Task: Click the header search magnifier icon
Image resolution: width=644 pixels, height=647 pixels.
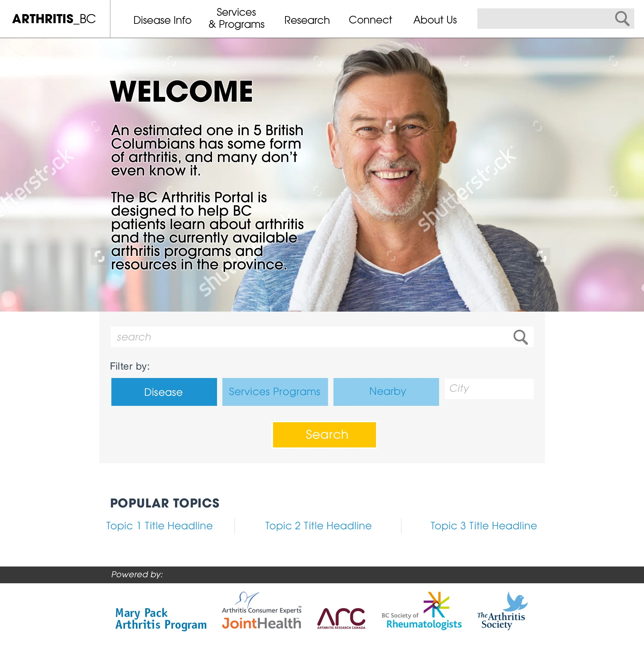Action: pos(622,19)
